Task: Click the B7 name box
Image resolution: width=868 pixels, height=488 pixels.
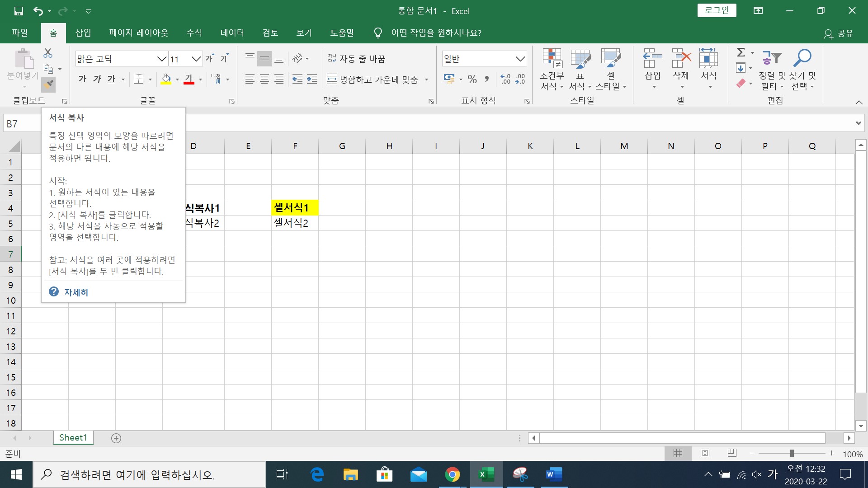Action: click(x=22, y=123)
